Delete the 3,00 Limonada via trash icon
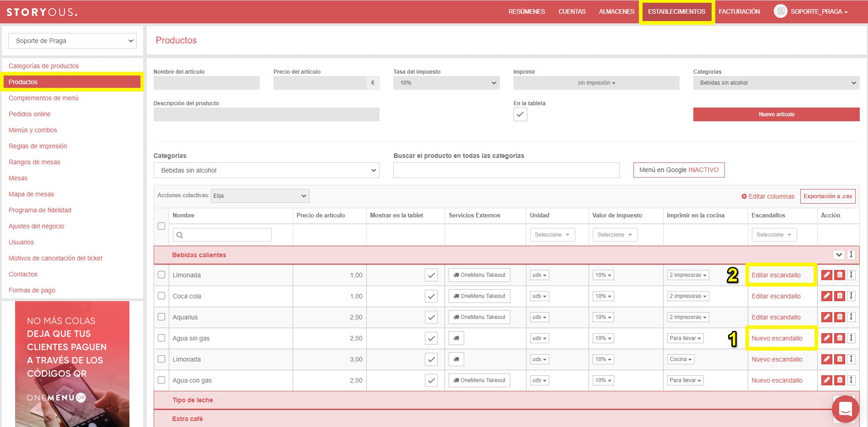868x427 pixels. click(x=840, y=359)
